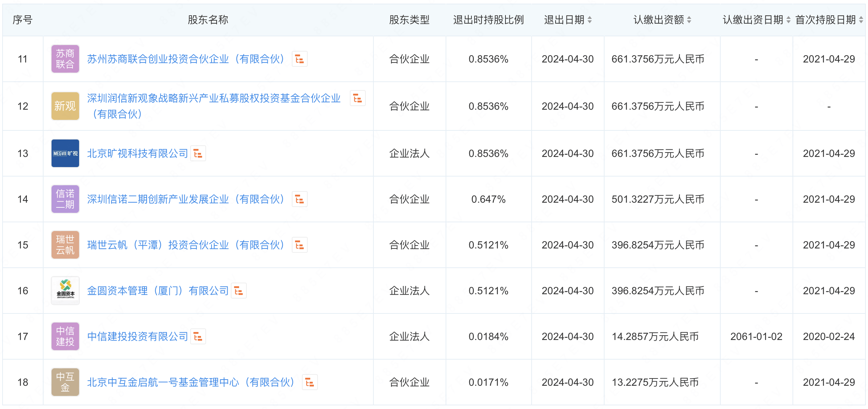Select row number 11 cell
Screen dimensions: 868x409
pos(22,59)
